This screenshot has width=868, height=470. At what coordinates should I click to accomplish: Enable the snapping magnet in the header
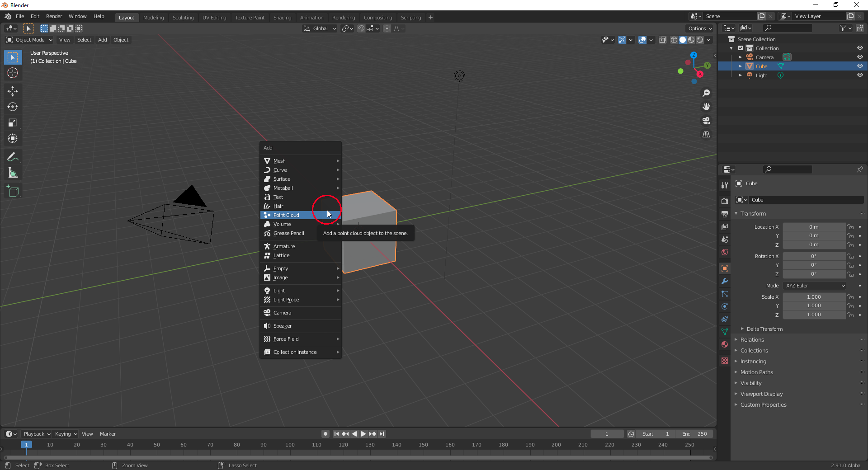pos(361,28)
